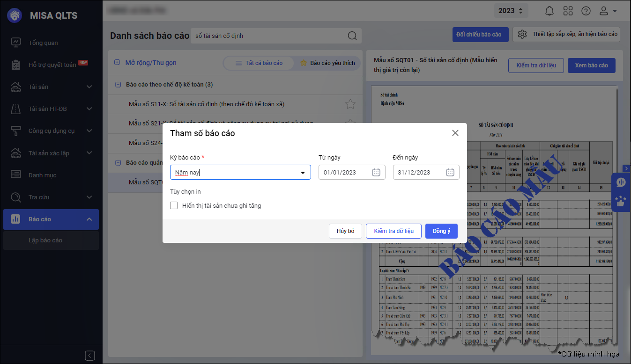Collapse Báo cáo theo chế độ kế toán group

click(118, 85)
